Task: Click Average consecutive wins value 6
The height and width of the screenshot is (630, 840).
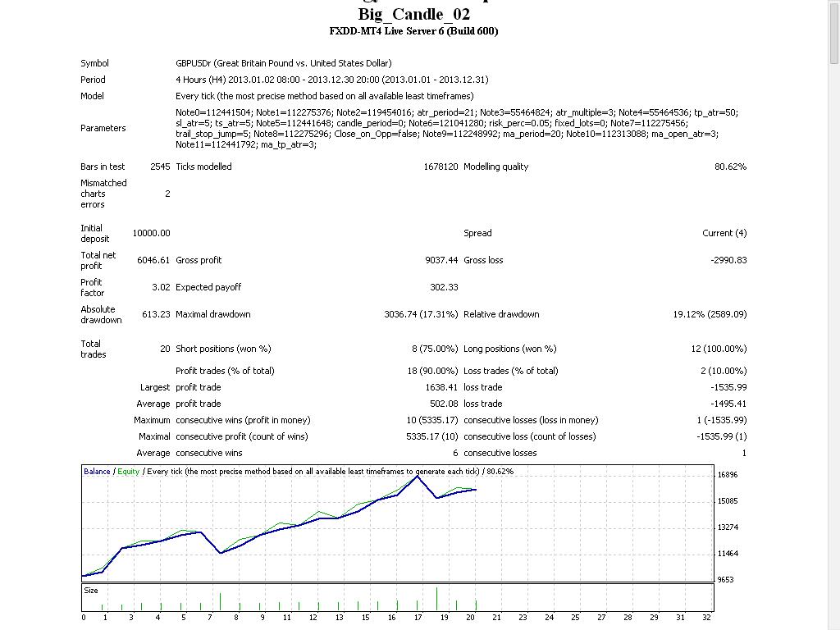Action: 455,453
